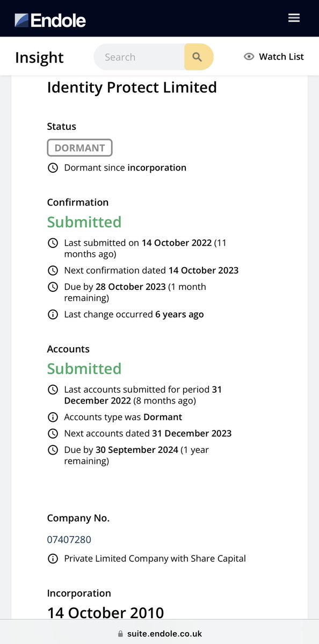Image resolution: width=319 pixels, height=644 pixels.
Task: Click the yellow search magnifier button
Action: (198, 57)
